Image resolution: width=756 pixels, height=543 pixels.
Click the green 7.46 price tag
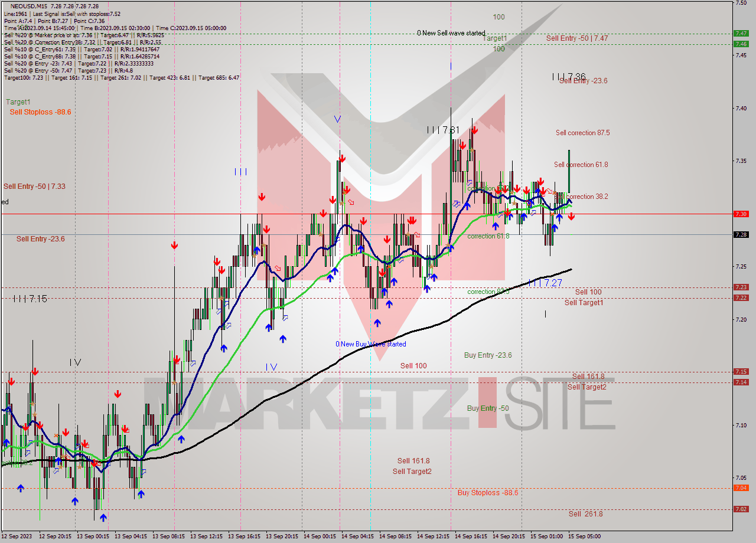pyautogui.click(x=741, y=44)
